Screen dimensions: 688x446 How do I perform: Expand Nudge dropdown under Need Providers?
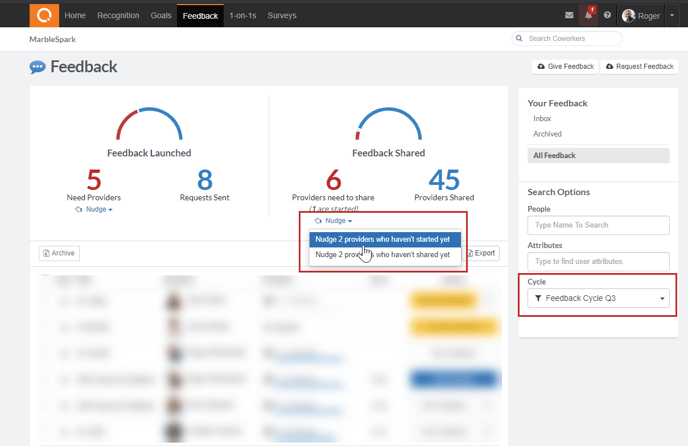95,210
